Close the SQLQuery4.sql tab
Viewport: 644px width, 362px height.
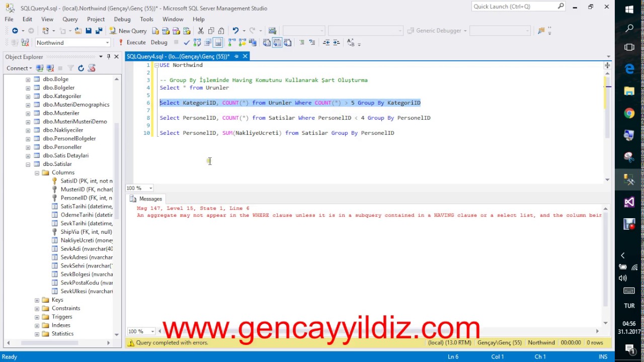click(245, 56)
